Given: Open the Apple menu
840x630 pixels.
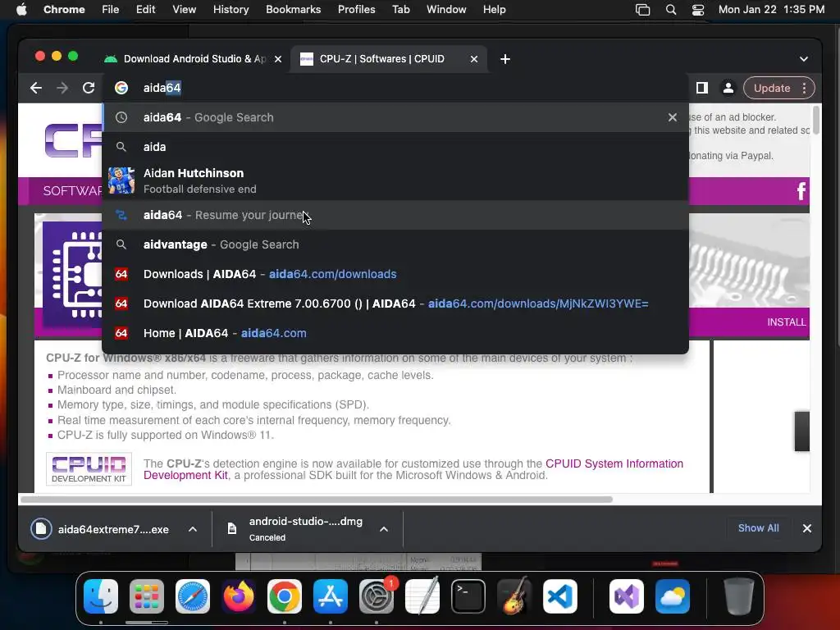Looking at the screenshot, I should pos(21,10).
